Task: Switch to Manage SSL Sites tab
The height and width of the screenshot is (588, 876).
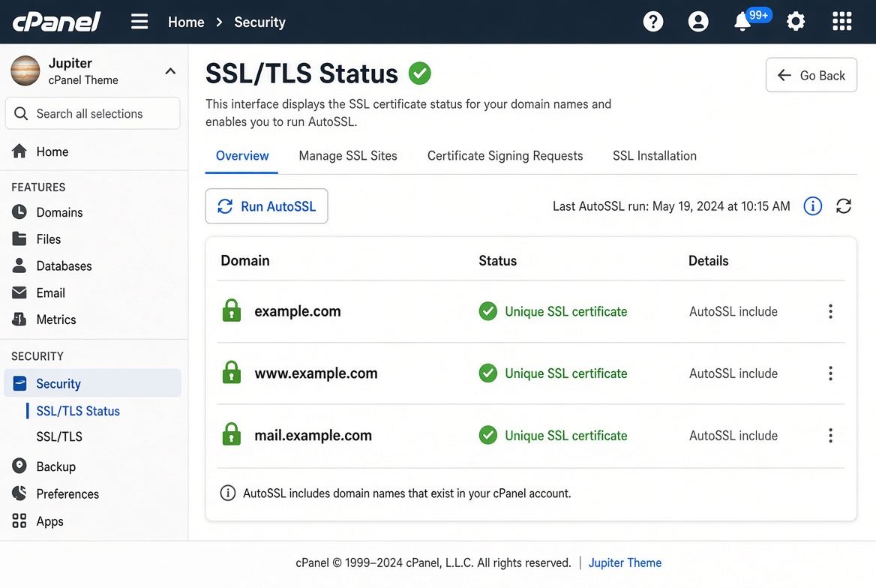Action: (x=348, y=156)
